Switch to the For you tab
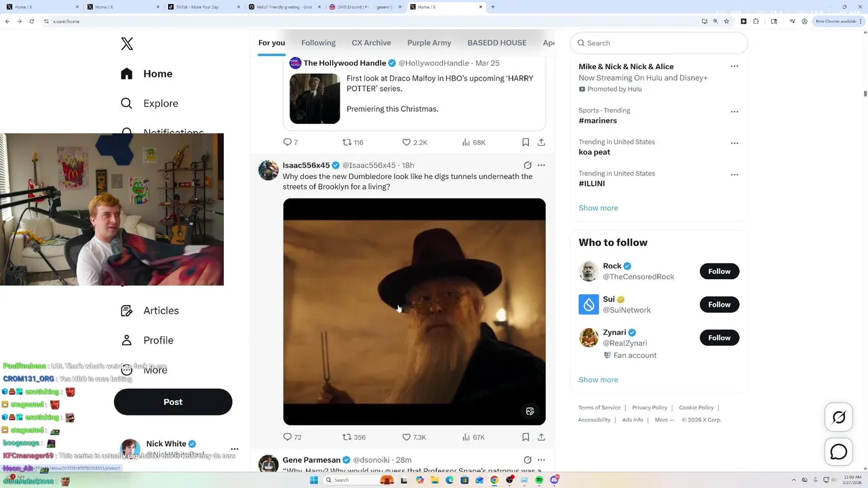Screen dimensions: 868x488 tap(271, 43)
